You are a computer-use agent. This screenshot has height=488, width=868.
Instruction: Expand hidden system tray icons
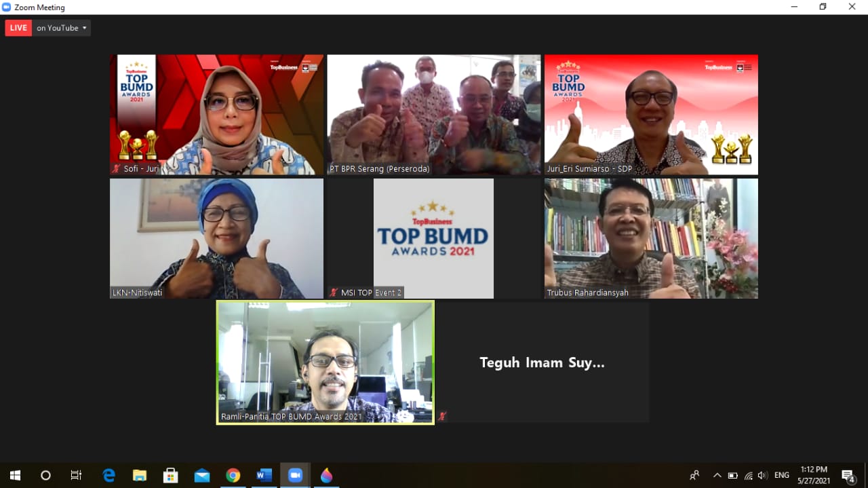717,475
